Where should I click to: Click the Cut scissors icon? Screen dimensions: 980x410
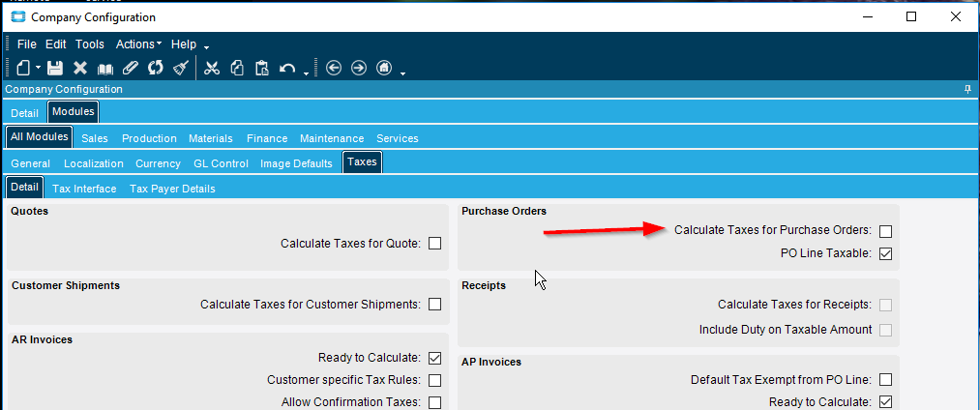(x=212, y=68)
